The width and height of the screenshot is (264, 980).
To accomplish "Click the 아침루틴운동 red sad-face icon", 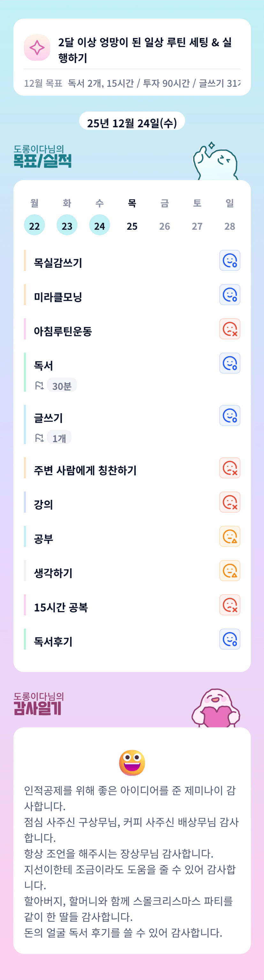I will coord(230,329).
